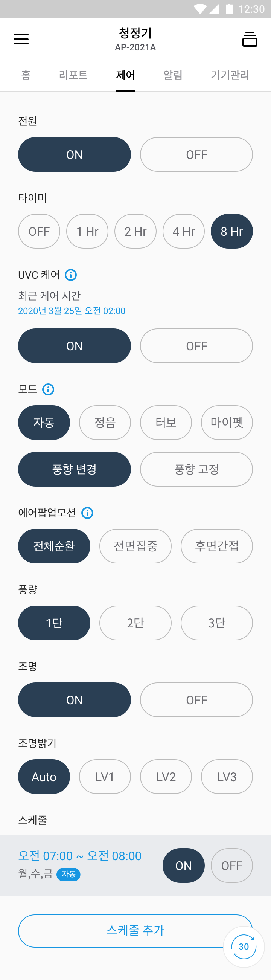The width and height of the screenshot is (271, 980).
Task: Tap the 모드 info icon
Action: pyautogui.click(x=48, y=389)
